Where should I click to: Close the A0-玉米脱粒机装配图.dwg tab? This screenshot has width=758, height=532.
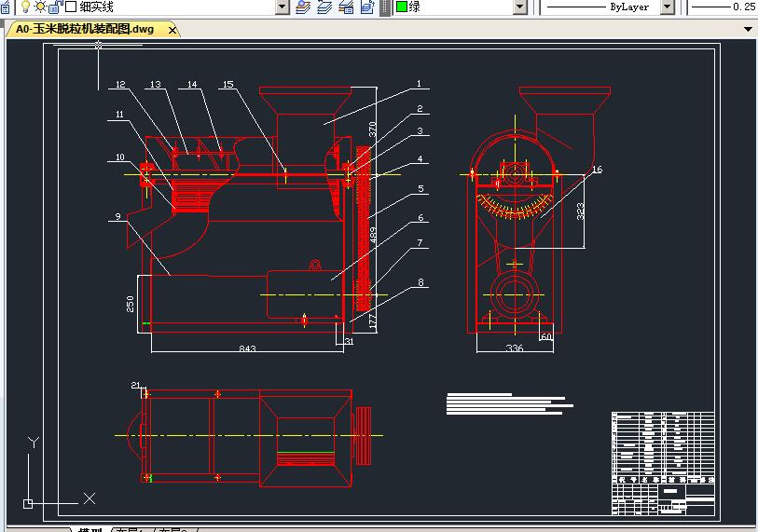coord(172,30)
